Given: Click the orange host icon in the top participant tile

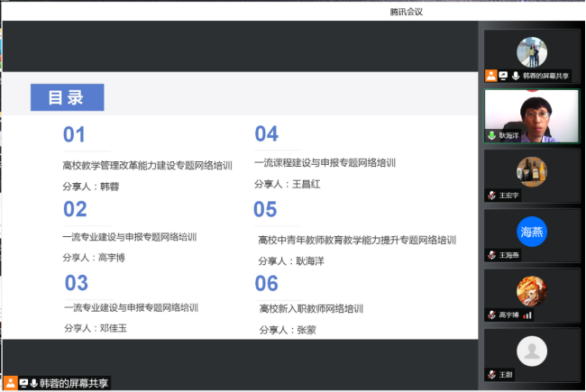Looking at the screenshot, I should (x=491, y=76).
